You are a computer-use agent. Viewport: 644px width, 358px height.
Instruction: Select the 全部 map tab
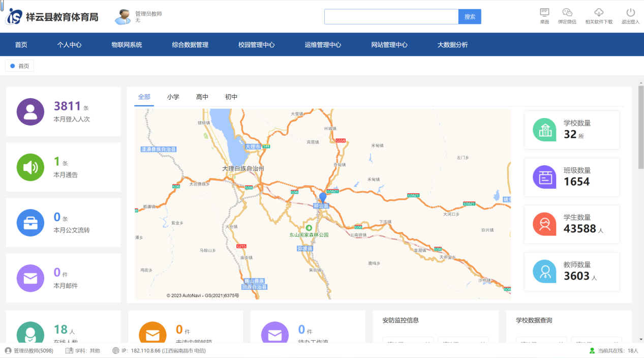(x=144, y=97)
